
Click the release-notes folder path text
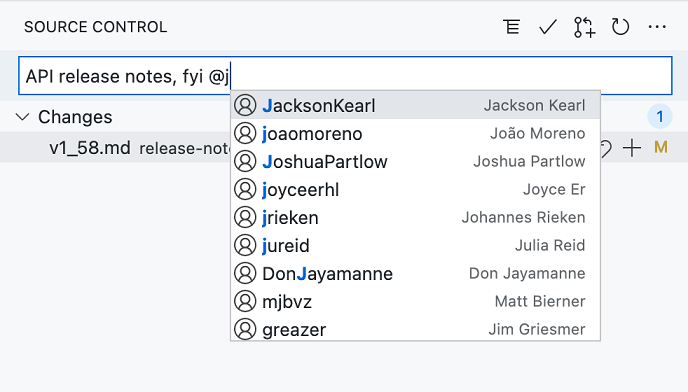(185, 148)
